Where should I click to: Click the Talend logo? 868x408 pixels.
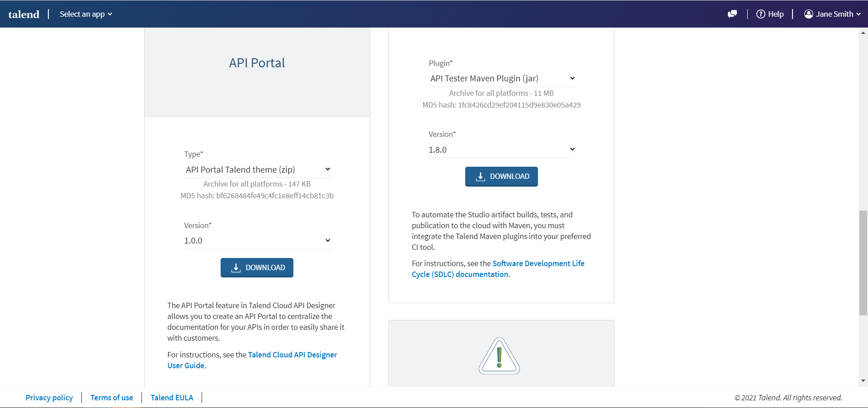[24, 14]
